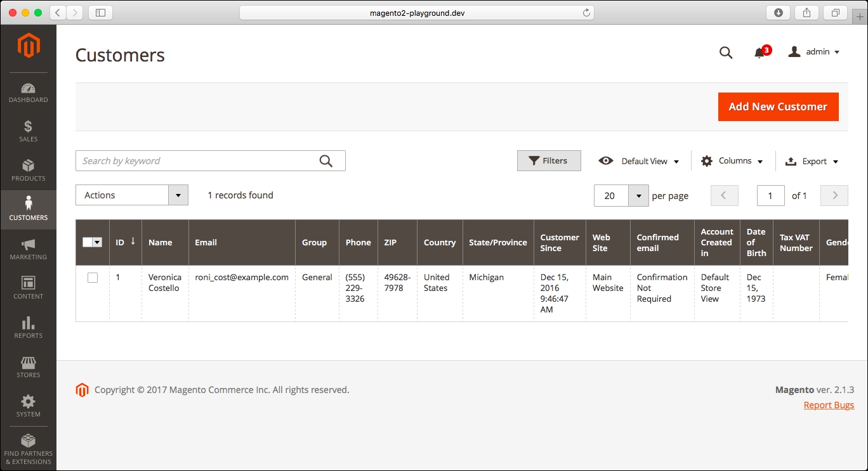Select the Veronica Costello row checkbox
The image size is (868, 471).
pyautogui.click(x=93, y=278)
